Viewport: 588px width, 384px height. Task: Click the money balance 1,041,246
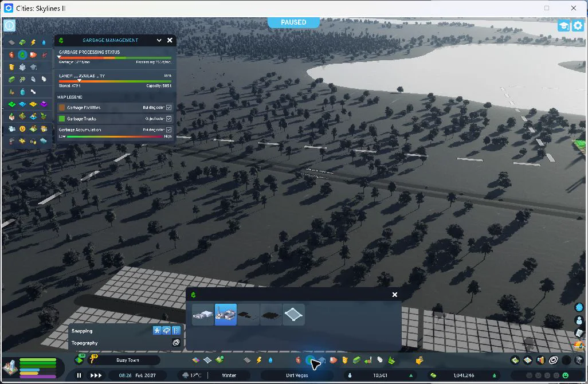[x=464, y=375]
